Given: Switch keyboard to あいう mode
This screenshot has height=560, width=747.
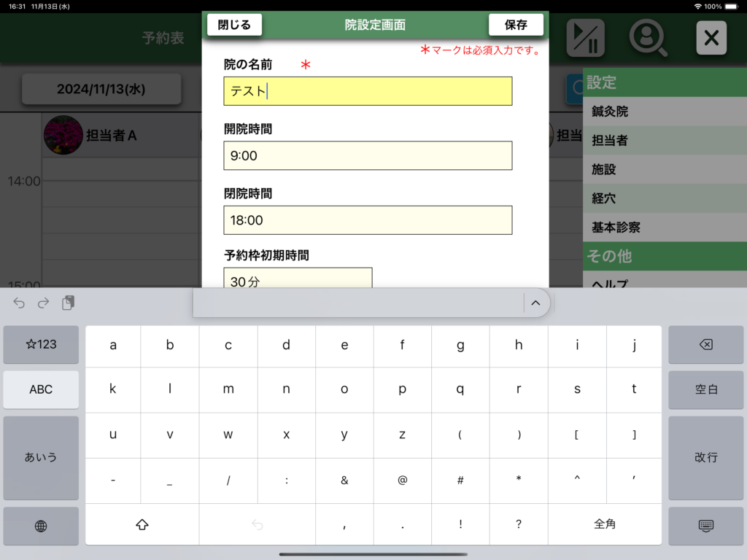Looking at the screenshot, I should (x=41, y=457).
